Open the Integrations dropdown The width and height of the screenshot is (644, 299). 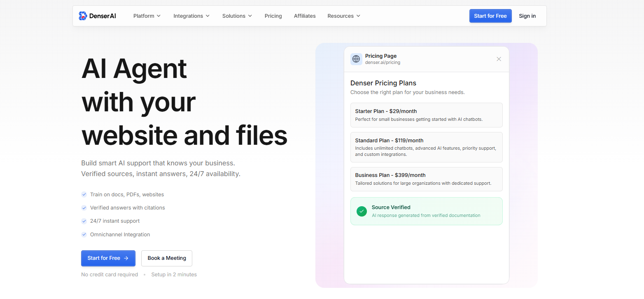click(191, 16)
